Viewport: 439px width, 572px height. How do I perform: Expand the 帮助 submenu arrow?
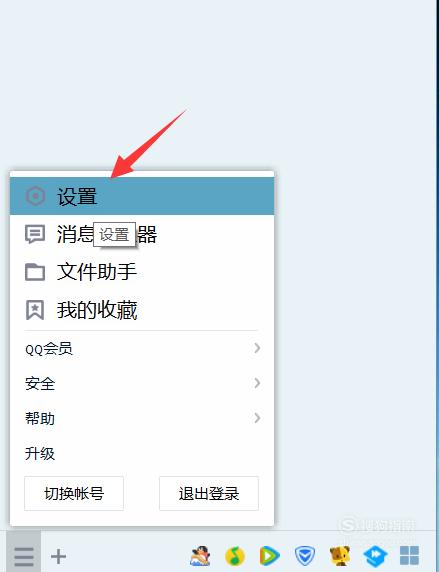(257, 418)
